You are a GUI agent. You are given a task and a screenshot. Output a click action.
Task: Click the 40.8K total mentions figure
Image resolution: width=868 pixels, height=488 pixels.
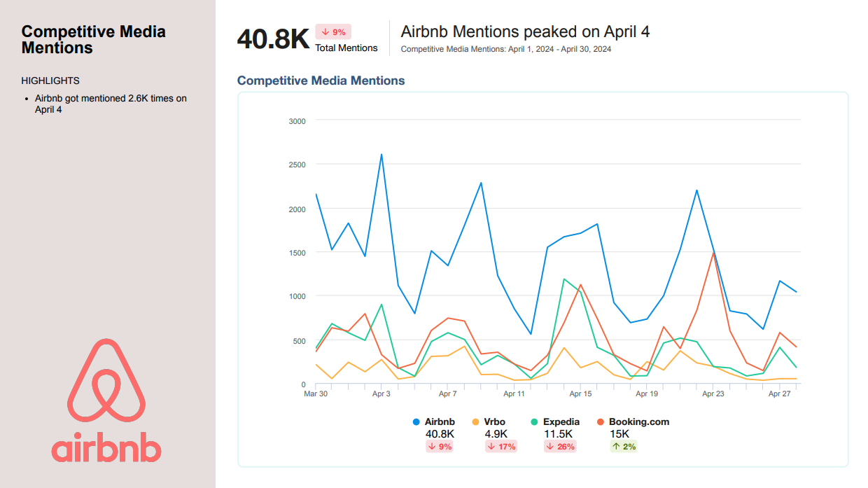coord(273,39)
